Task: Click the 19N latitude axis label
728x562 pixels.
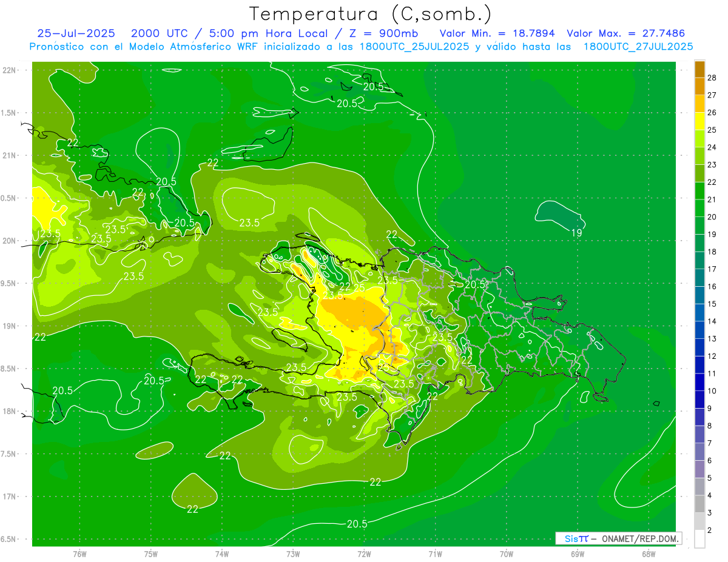Action: pos(10,326)
